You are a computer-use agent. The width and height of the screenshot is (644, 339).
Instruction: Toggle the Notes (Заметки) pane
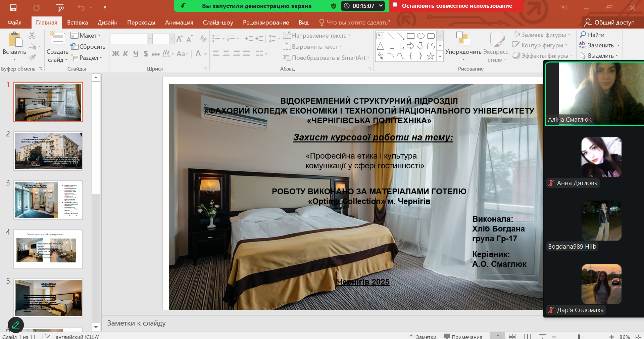[422, 336]
